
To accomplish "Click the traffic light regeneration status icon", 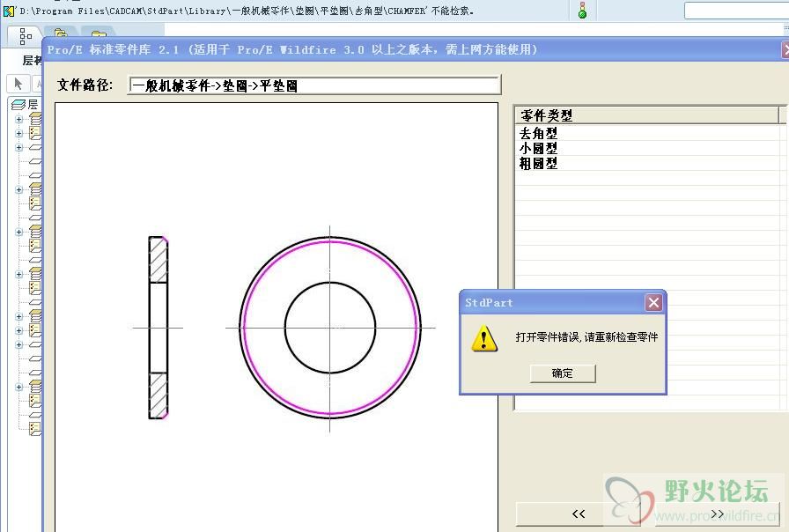I will [x=582, y=11].
